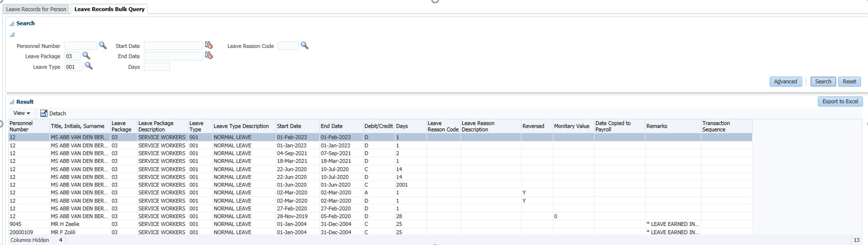The width and height of the screenshot is (868, 245).
Task: Switch to Leave Records for Person tab
Action: click(x=36, y=9)
